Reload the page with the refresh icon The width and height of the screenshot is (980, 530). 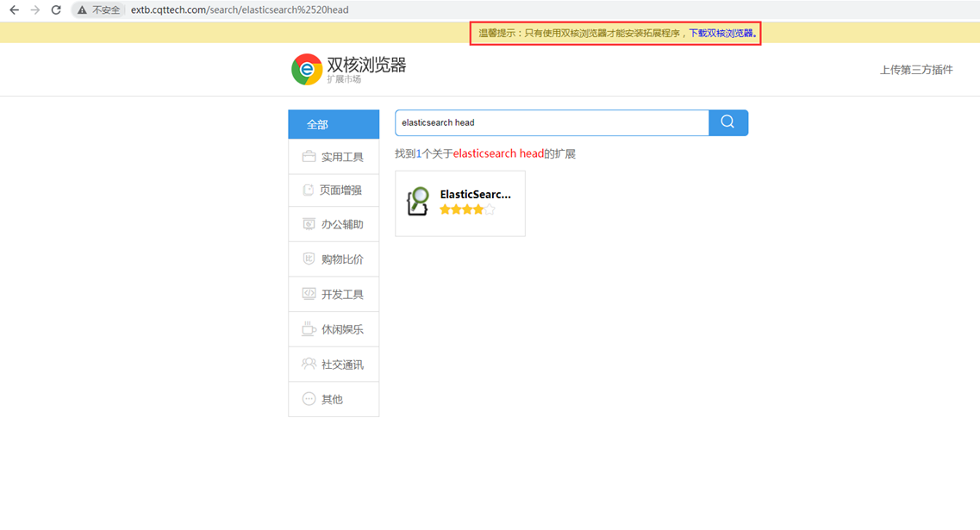[x=56, y=10]
